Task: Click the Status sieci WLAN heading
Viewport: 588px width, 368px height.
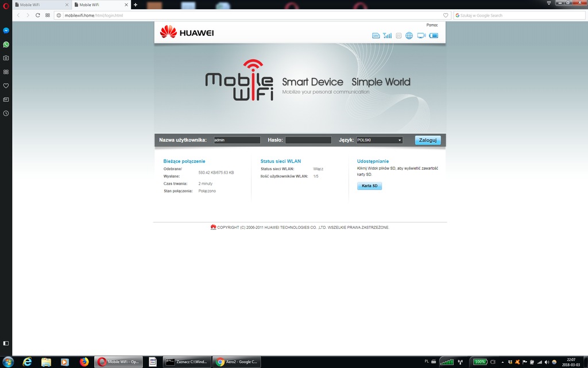Action: [280, 161]
